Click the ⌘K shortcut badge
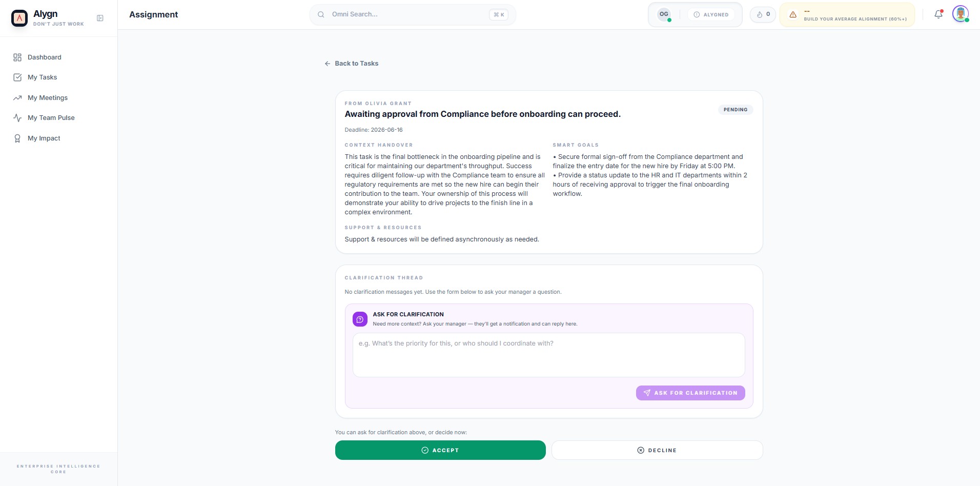Image resolution: width=980 pixels, height=486 pixels. tap(499, 15)
